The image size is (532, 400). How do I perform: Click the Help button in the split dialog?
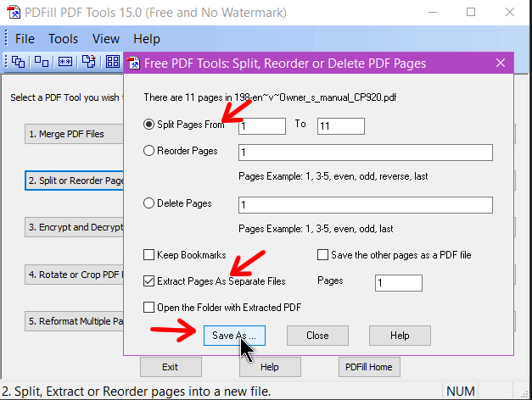click(400, 336)
